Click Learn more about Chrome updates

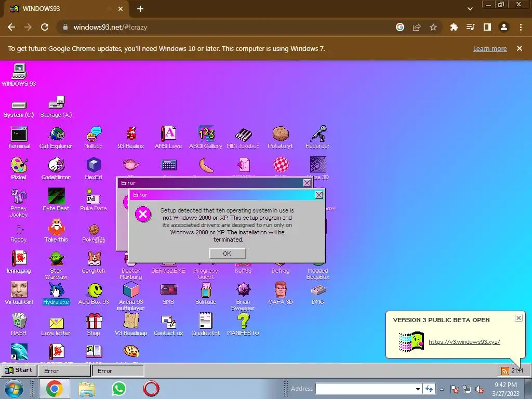(x=490, y=48)
